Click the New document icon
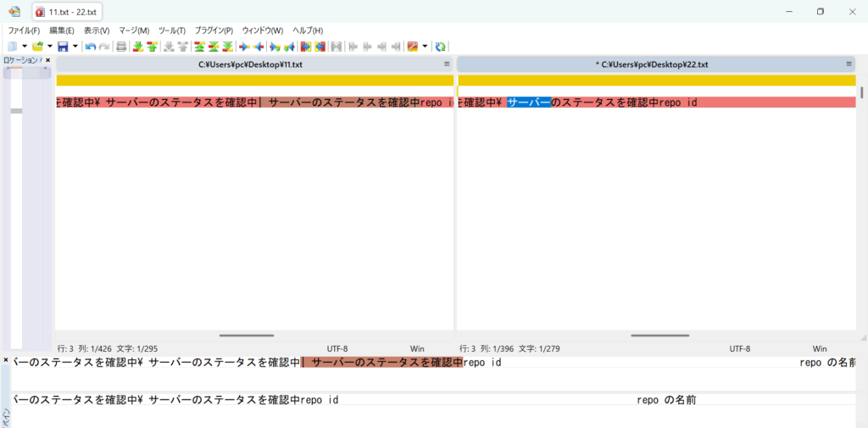 point(13,46)
